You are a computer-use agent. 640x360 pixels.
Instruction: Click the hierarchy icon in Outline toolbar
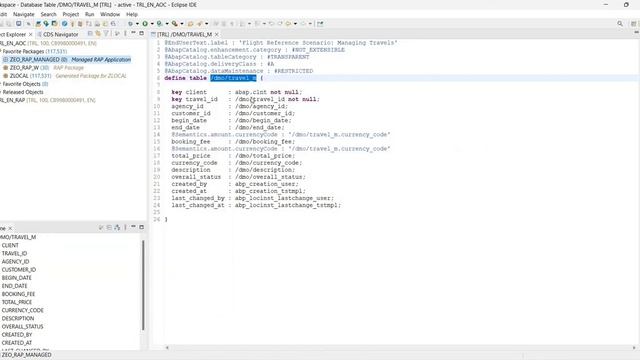coord(117,227)
